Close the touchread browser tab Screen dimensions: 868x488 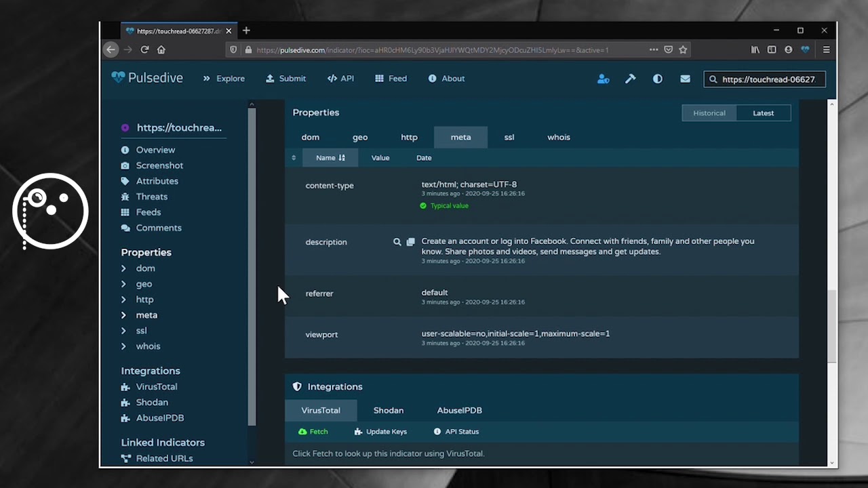click(229, 30)
